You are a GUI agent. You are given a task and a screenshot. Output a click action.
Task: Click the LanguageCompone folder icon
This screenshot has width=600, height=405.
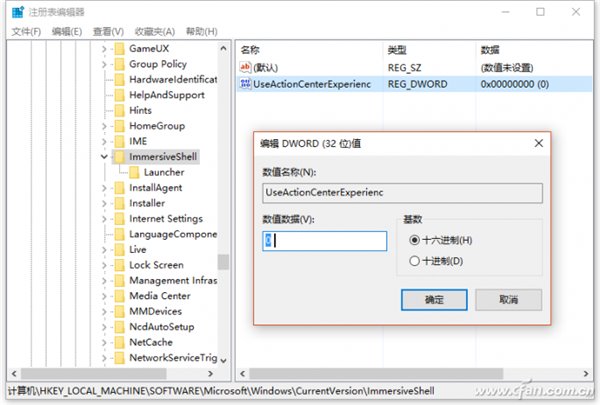click(120, 234)
